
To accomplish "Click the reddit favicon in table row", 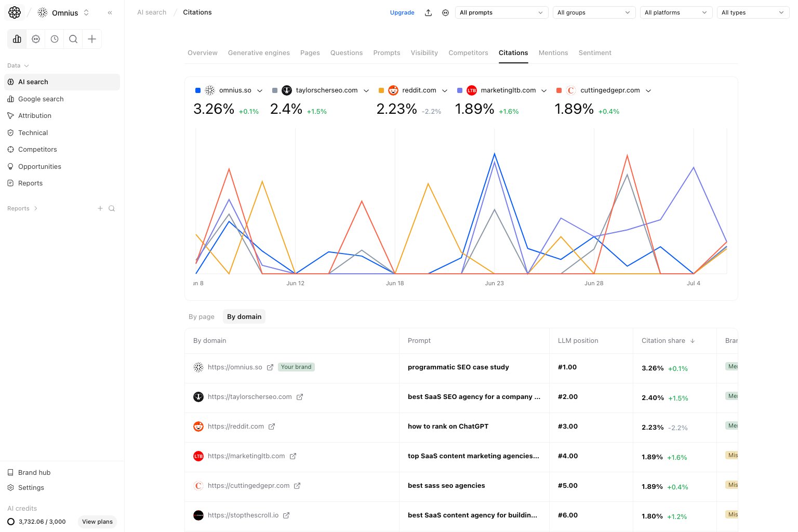I will pos(198,427).
